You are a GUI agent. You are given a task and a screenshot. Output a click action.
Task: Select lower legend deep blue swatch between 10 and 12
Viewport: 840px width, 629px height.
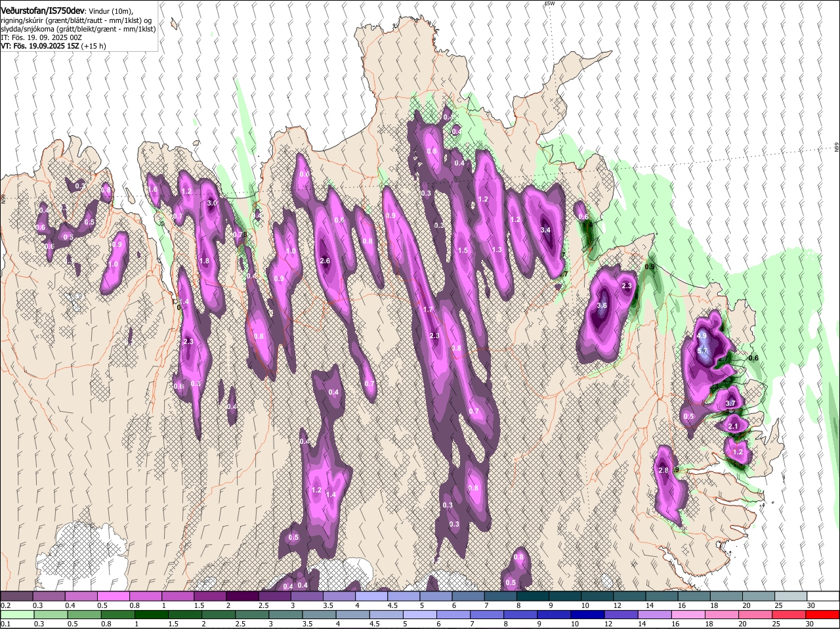coord(589,615)
